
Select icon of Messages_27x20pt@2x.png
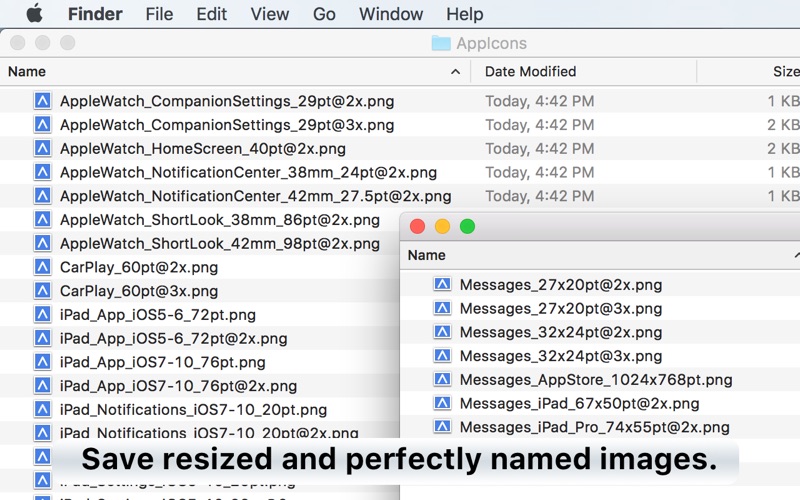click(442, 284)
